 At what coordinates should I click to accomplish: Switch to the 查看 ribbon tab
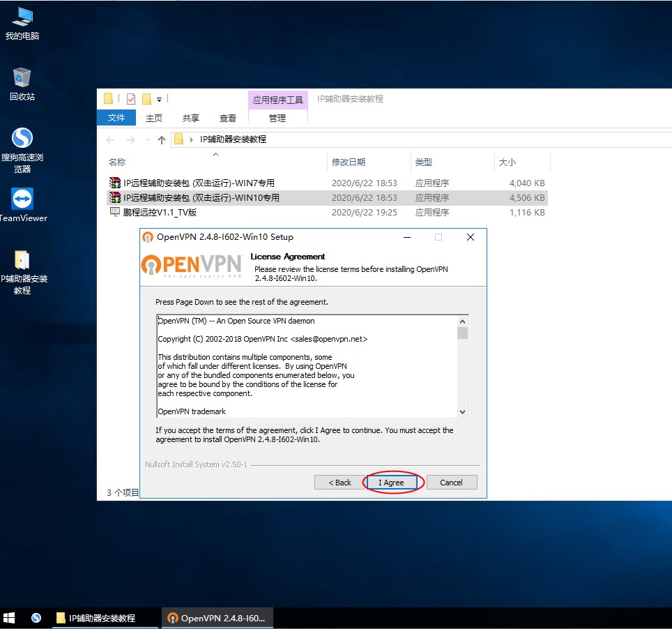(227, 118)
